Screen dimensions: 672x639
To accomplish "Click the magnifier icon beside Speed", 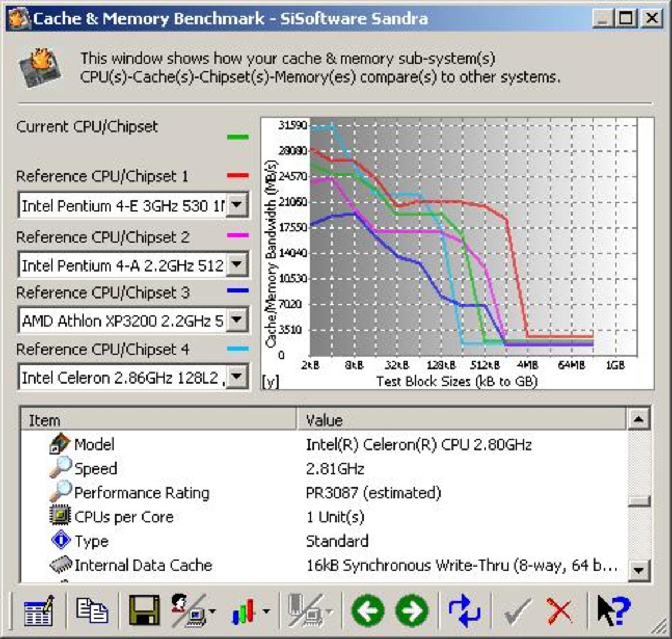I will (60, 468).
